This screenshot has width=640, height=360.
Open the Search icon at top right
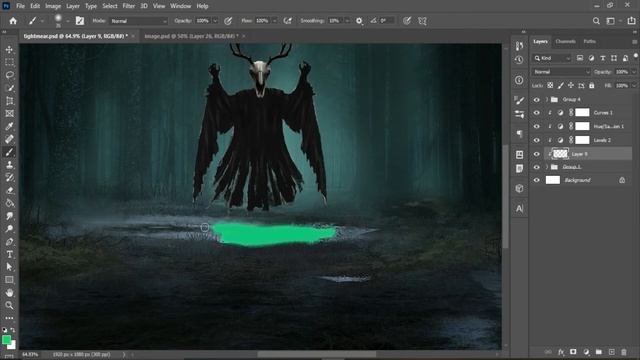click(x=596, y=21)
